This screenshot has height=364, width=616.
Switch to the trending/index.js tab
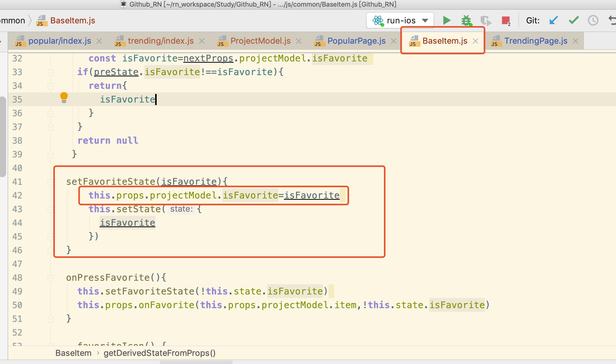[160, 41]
